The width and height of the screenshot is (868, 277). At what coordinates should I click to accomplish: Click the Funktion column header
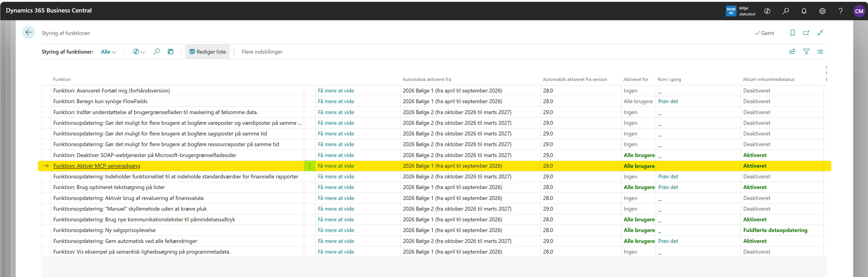click(62, 79)
